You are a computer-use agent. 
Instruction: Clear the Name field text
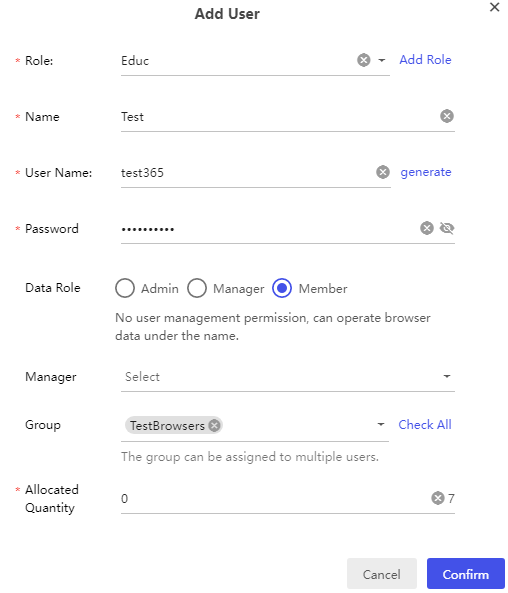click(x=447, y=116)
